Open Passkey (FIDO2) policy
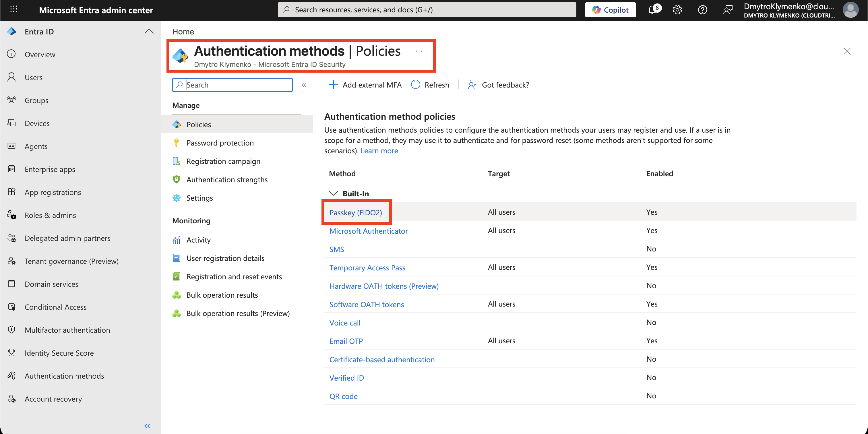Viewport: 868px width, 434px height. click(355, 213)
